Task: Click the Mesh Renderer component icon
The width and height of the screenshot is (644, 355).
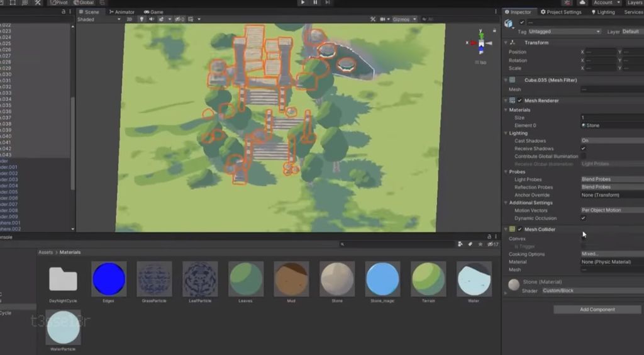Action: 513,101
